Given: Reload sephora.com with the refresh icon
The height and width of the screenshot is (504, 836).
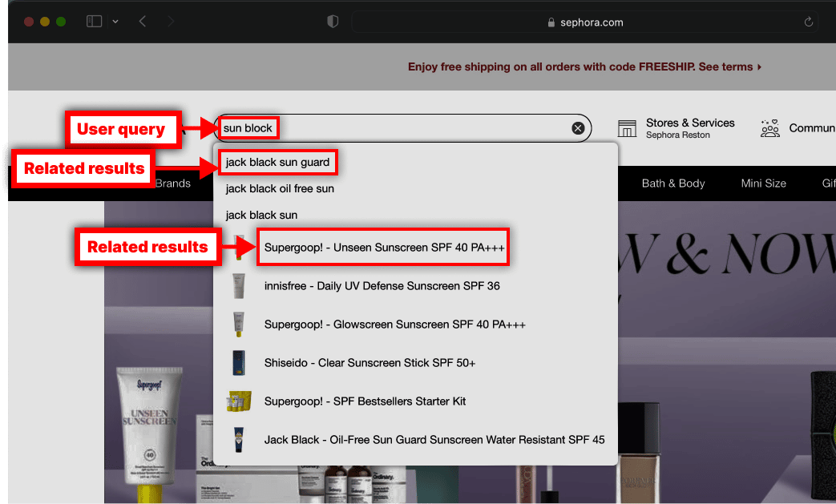Looking at the screenshot, I should point(809,22).
